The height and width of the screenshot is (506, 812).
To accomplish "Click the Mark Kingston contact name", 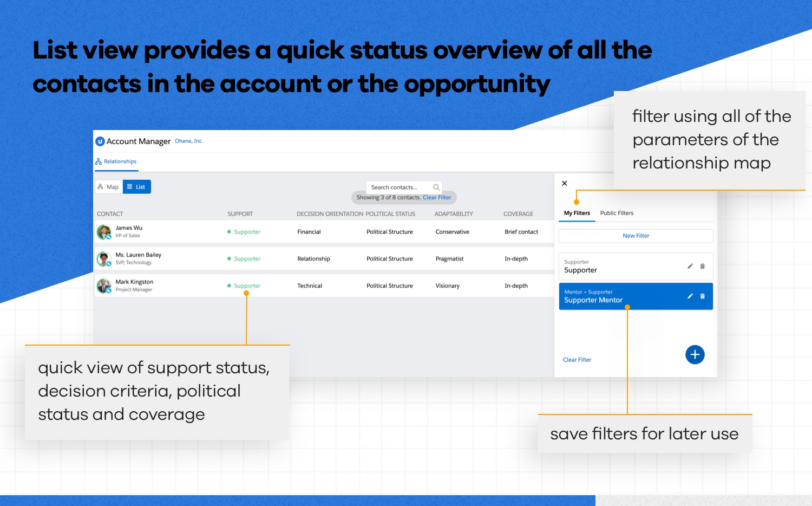I will [134, 282].
